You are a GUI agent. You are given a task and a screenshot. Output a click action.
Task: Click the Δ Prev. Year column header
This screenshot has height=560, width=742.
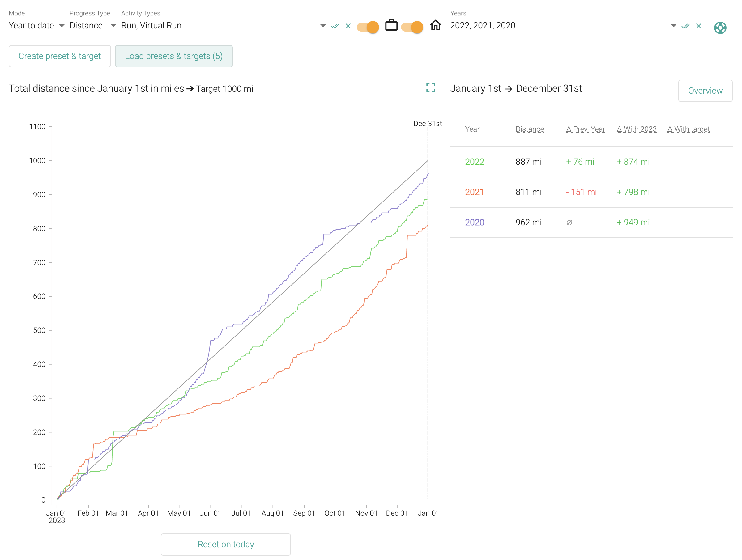[585, 129]
